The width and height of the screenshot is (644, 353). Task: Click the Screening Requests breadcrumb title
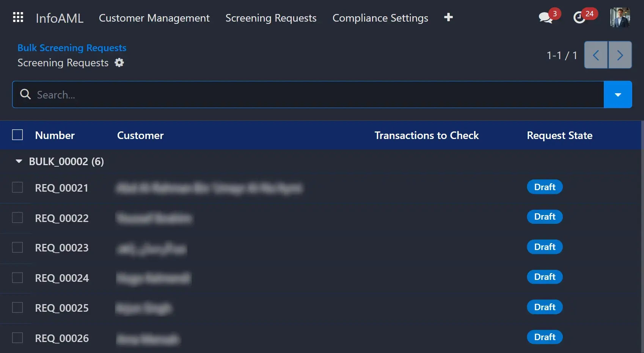pos(63,63)
